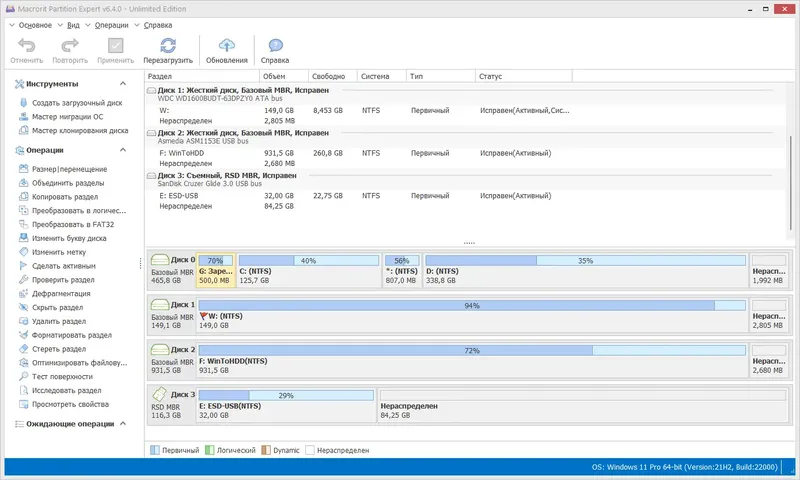The image size is (800, 480).
Task: Select 84,25 GB Нераспределен list row
Action: coord(467,206)
